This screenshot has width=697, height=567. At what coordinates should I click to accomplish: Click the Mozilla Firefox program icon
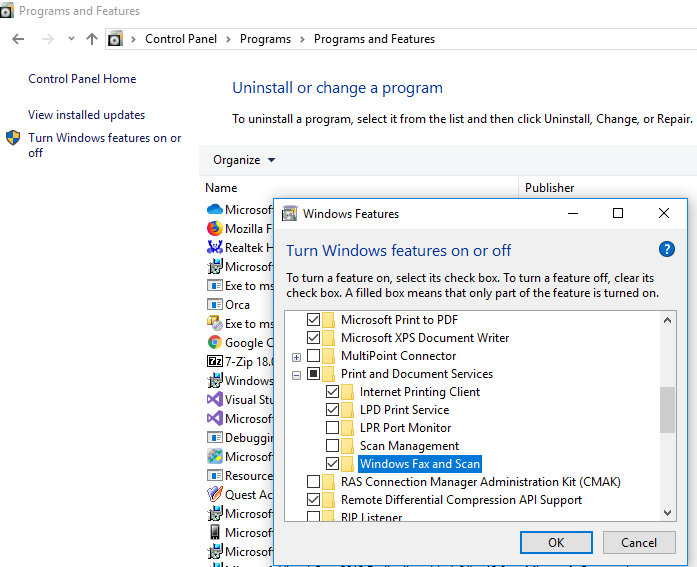tap(214, 229)
